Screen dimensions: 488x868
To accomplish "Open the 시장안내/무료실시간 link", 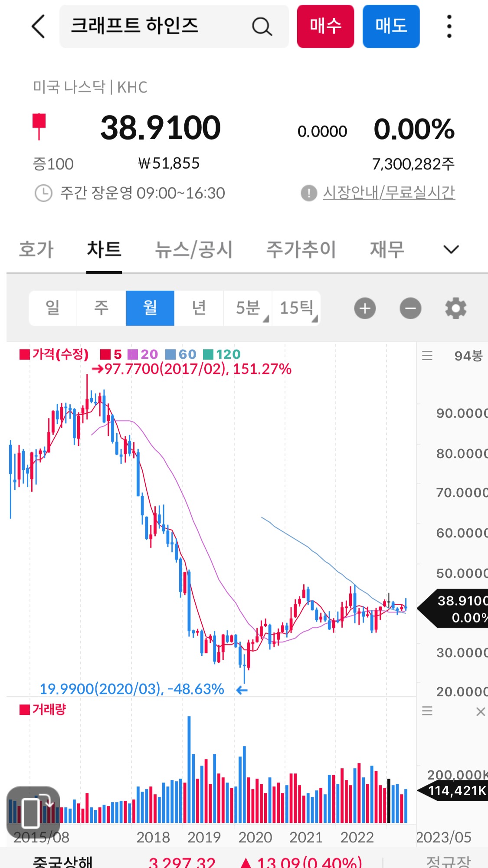I will pos(390,193).
